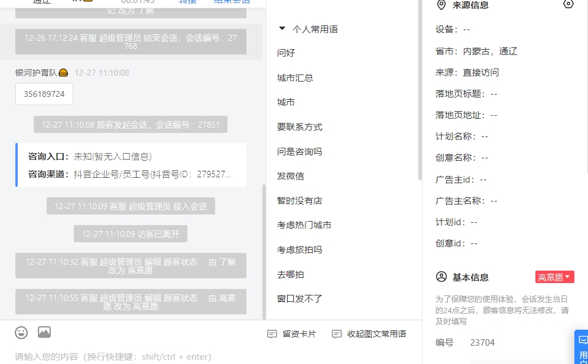Screen dimensions: 588x364
Task: Click the 创意id row
Action: tap(456, 243)
